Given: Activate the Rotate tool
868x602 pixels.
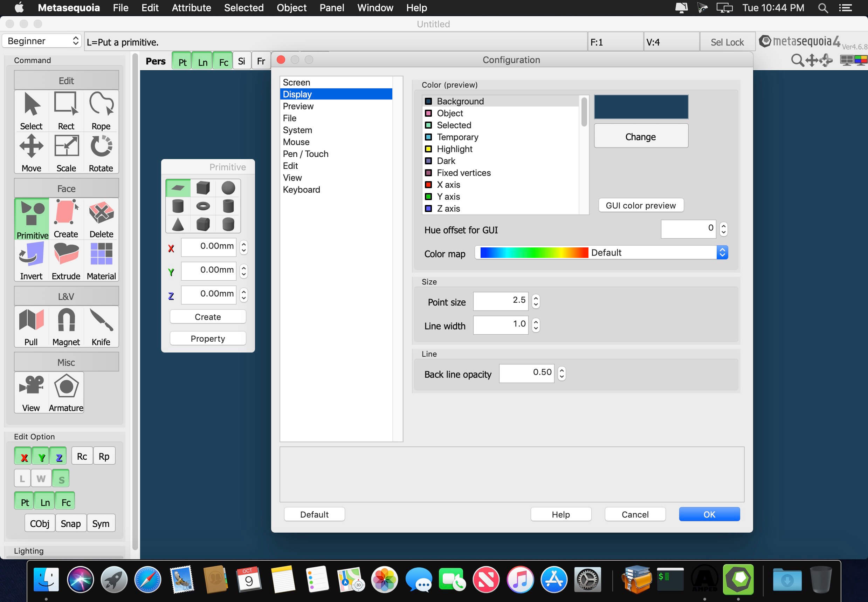Looking at the screenshot, I should click(x=101, y=152).
